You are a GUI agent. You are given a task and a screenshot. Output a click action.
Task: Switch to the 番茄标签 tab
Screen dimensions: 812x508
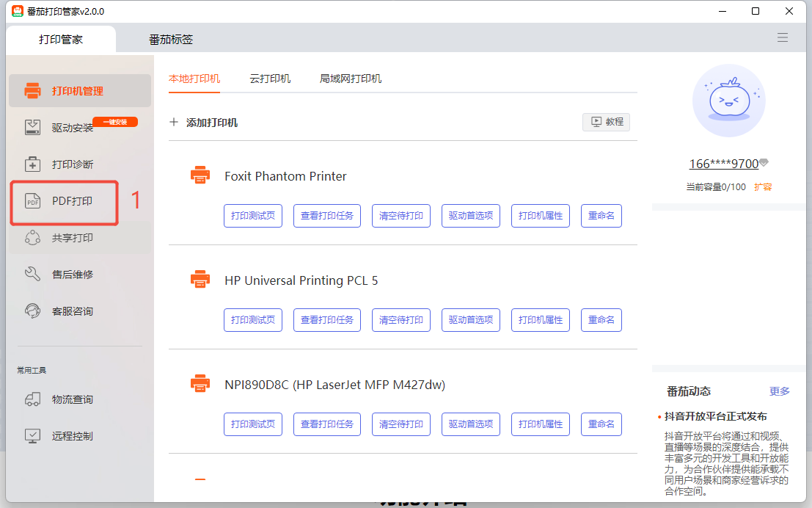pyautogui.click(x=171, y=40)
